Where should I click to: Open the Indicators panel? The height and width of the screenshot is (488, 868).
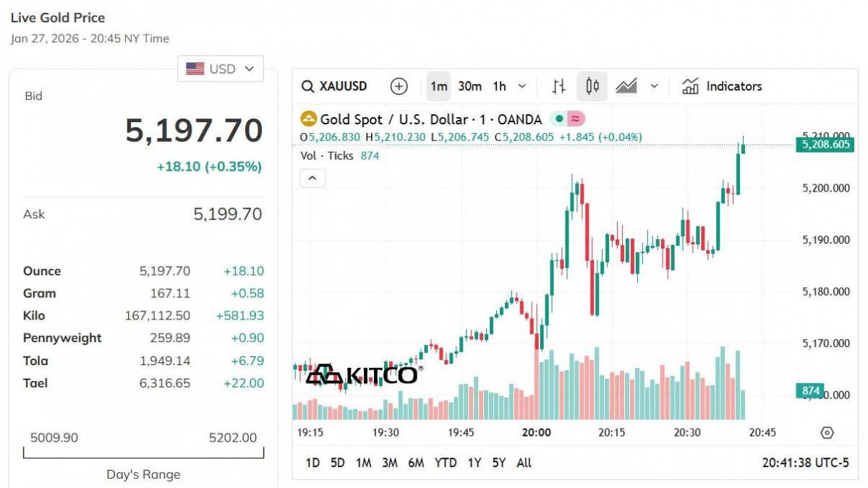pos(722,87)
